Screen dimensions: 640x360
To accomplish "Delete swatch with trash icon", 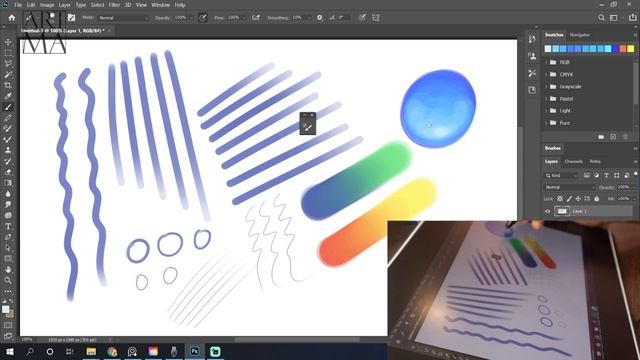I will tap(625, 137).
